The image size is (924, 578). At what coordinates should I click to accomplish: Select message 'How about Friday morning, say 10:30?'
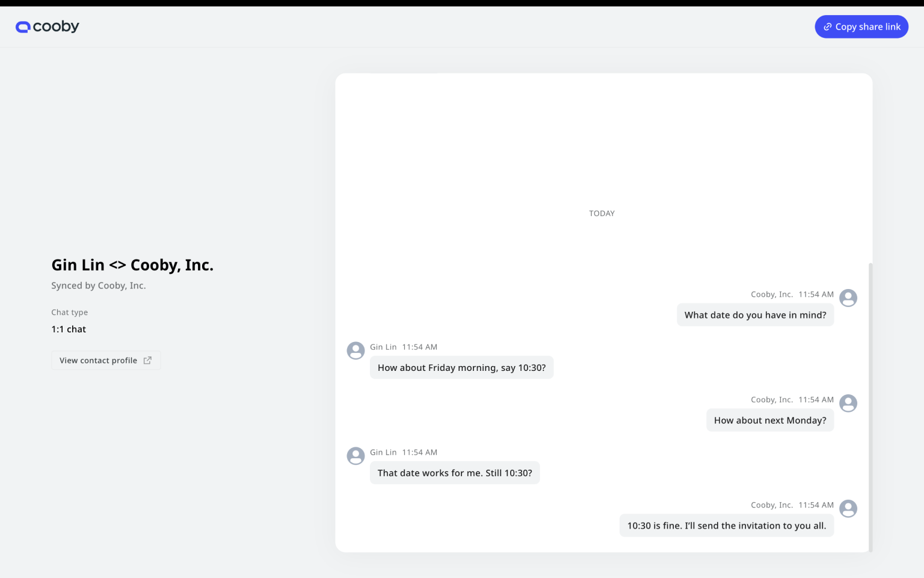461,368
